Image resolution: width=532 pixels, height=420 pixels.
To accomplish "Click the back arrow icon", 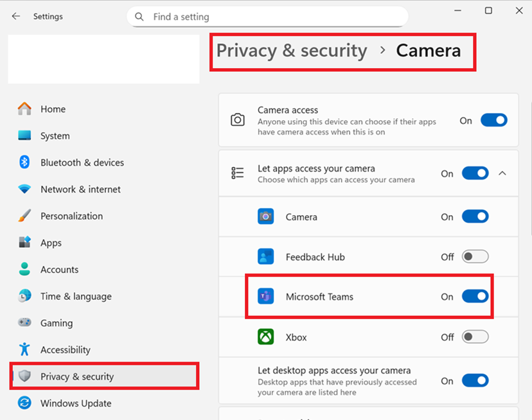I will click(16, 16).
